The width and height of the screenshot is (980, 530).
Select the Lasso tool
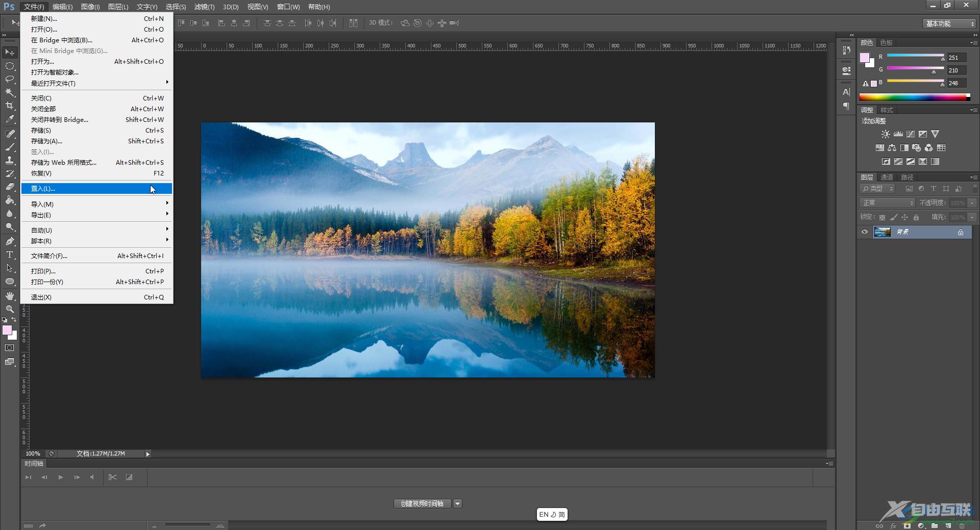click(10, 79)
